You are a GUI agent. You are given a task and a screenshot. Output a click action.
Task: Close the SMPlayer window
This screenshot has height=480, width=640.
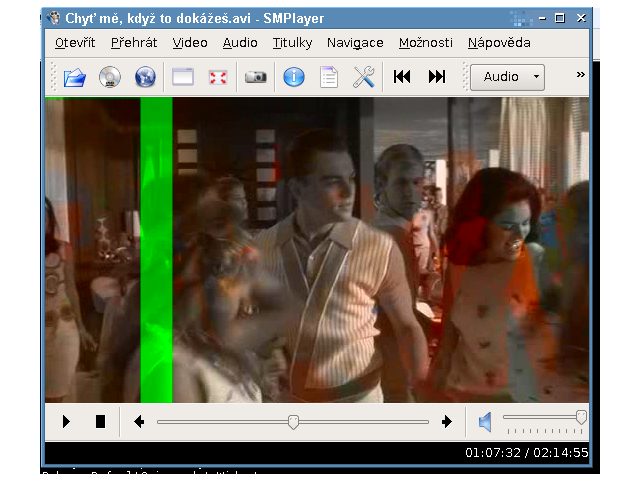pyautogui.click(x=581, y=18)
